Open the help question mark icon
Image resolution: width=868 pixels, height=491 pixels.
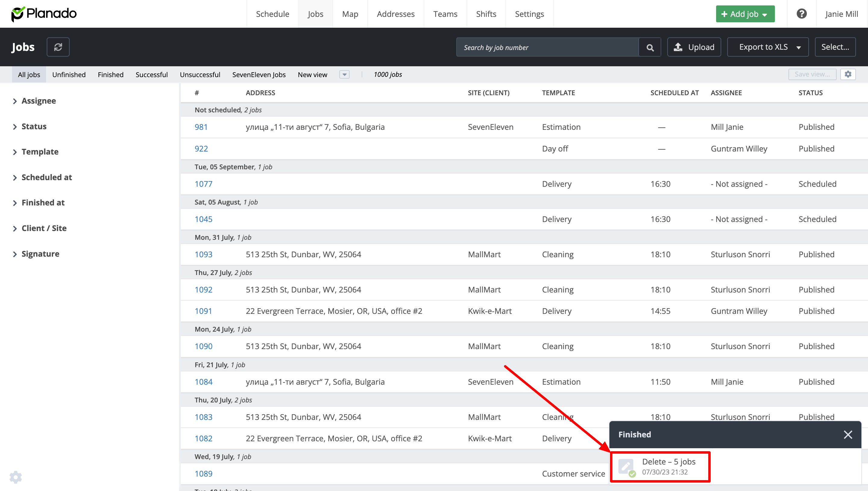801,14
